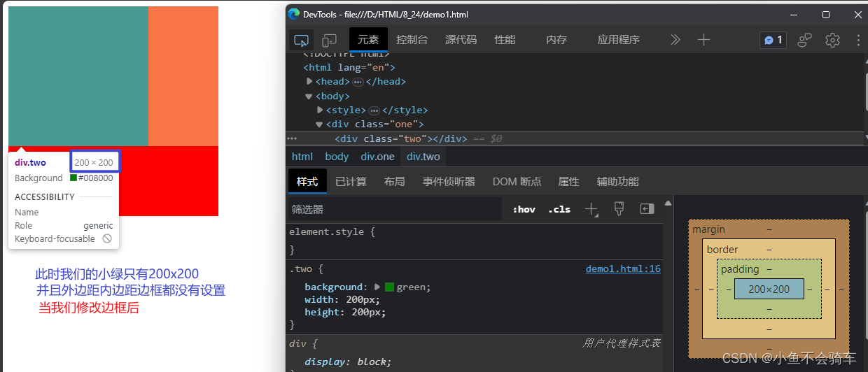
Task: Click the green color swatch in background property
Action: [x=390, y=287]
